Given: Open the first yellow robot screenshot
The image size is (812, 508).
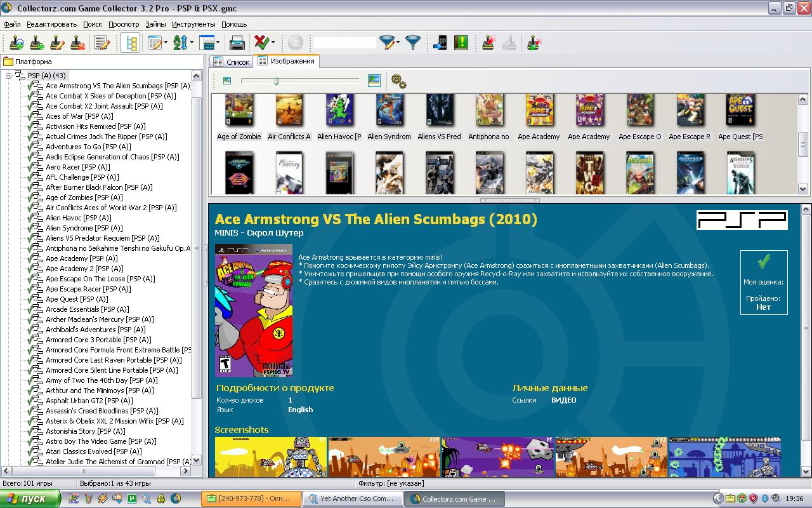Looking at the screenshot, I should [271, 457].
